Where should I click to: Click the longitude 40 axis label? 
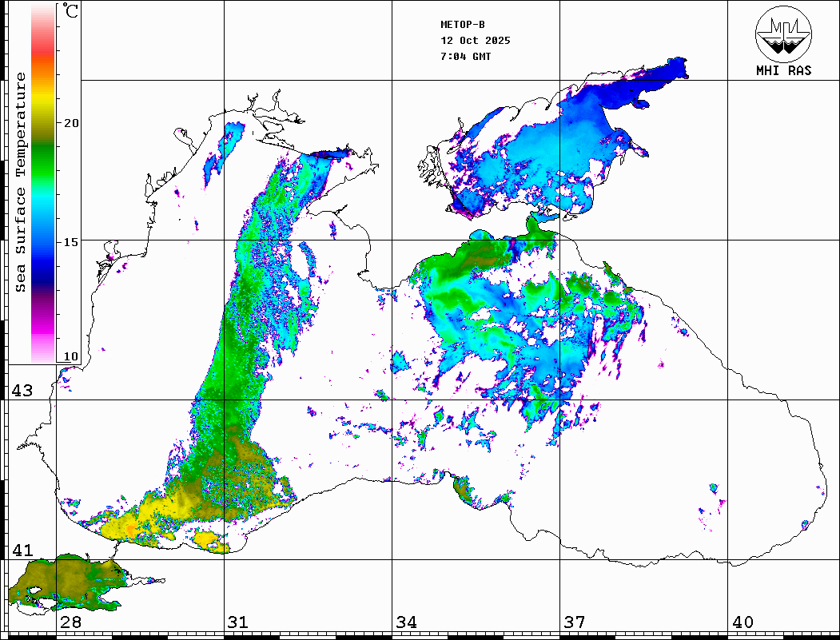coord(742,622)
